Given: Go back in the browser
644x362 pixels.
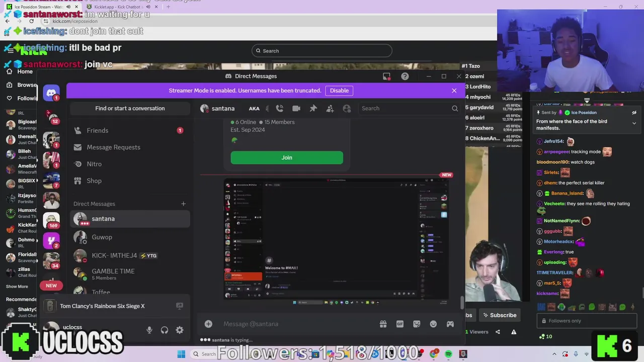Looking at the screenshot, I should click(x=7, y=21).
